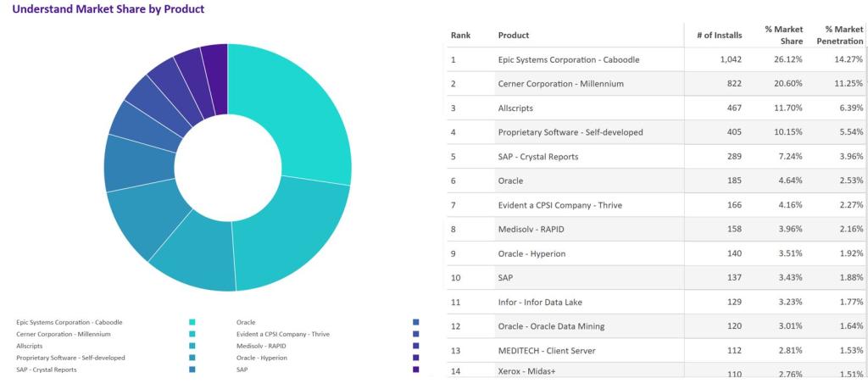Click legend label Cerner Corporation - Millennium
This screenshot has width=868, height=389.
tap(63, 334)
